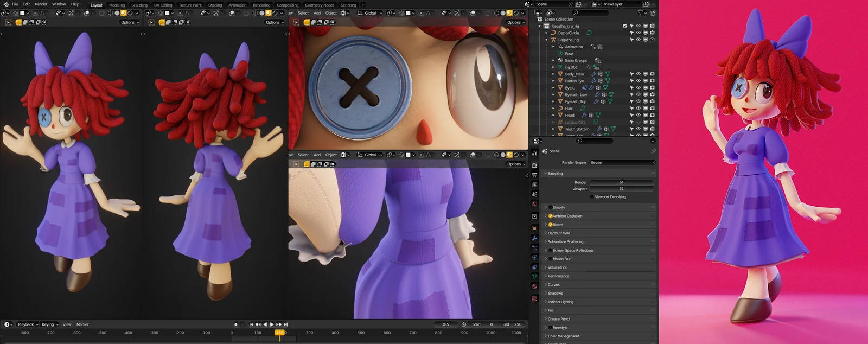Jump to the timeline's last frame
The height and width of the screenshot is (344, 868).
(x=286, y=324)
